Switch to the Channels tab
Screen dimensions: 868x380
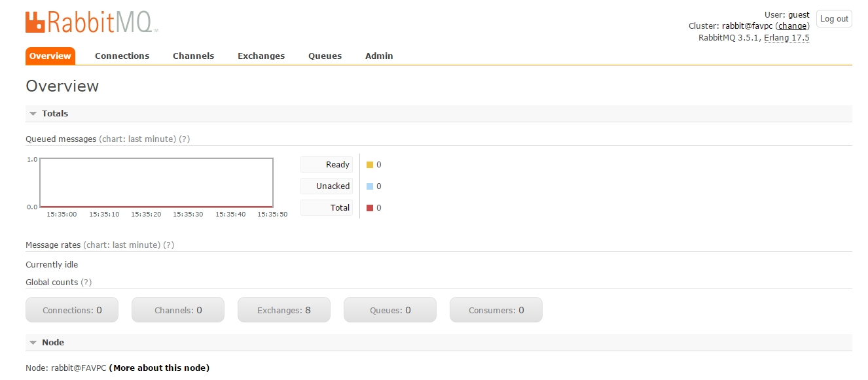point(193,56)
